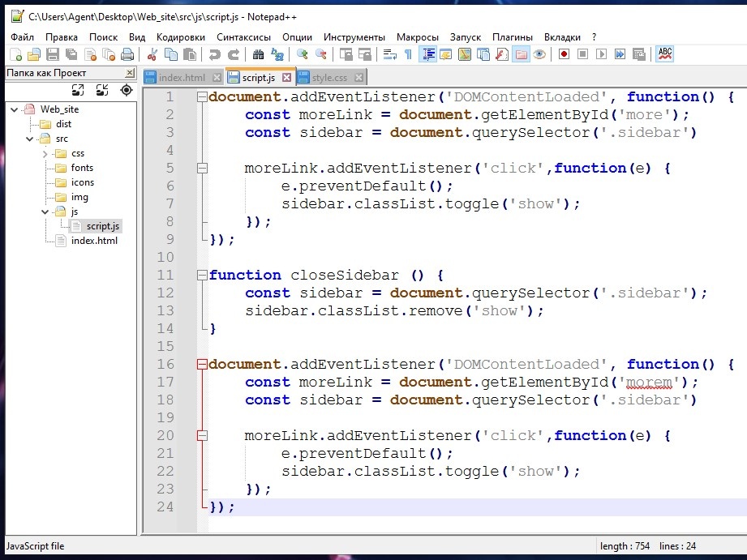The height and width of the screenshot is (560, 747).
Task: Click the Zoom in magnifier icon
Action: [x=302, y=54]
